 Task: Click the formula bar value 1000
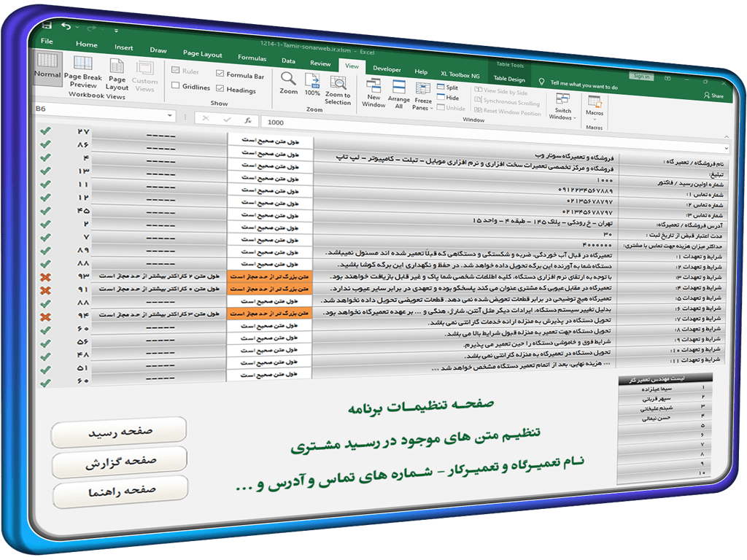[276, 122]
